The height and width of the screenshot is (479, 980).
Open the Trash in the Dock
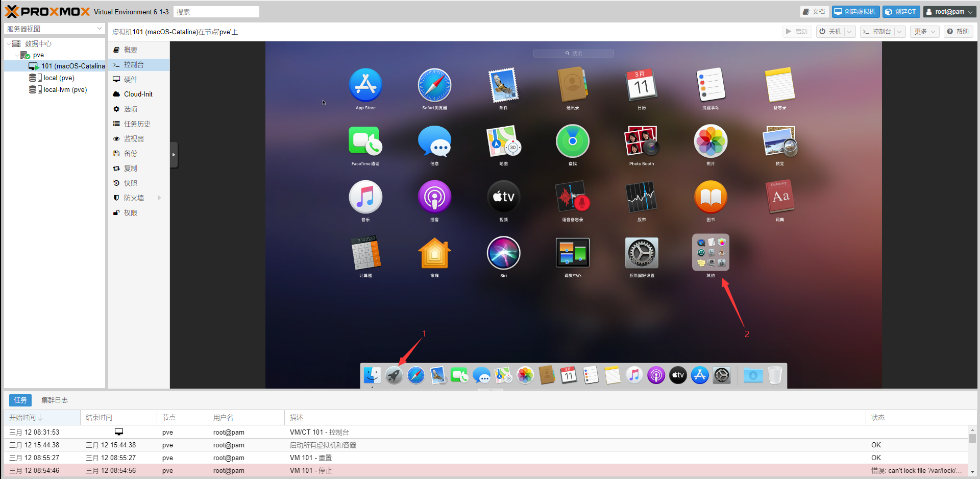click(x=774, y=376)
